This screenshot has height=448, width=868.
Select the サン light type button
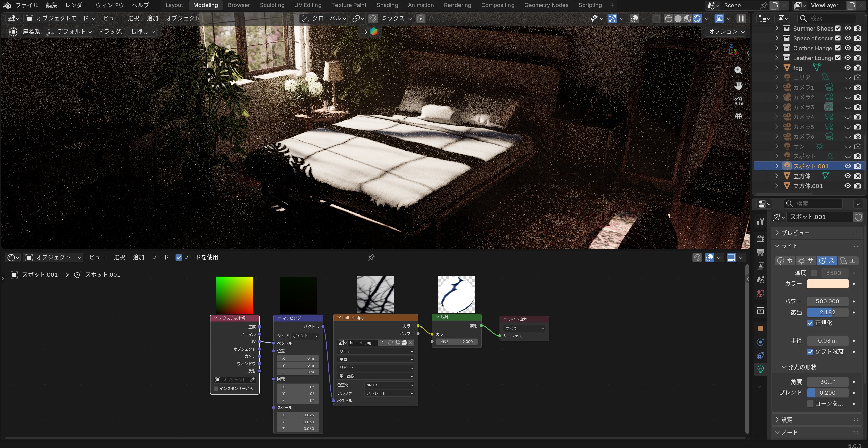click(x=806, y=261)
